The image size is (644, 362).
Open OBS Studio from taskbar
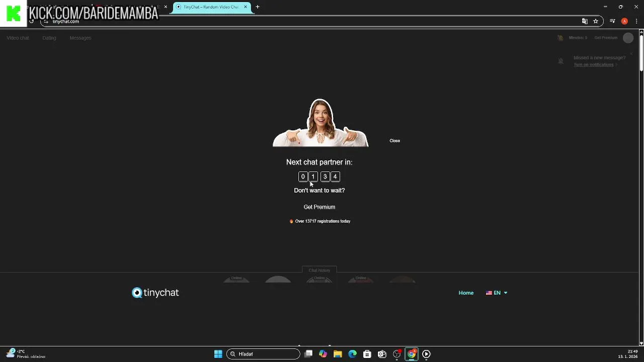coord(397,354)
